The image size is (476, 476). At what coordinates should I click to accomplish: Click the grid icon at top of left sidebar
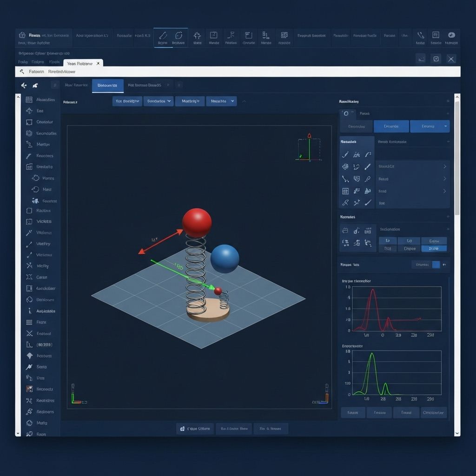click(29, 99)
